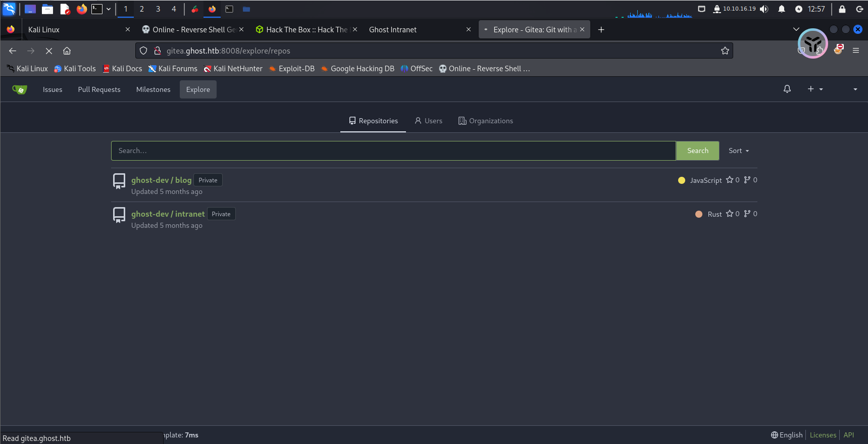
Task: Click the star bookmark icon in address bar
Action: coord(725,51)
